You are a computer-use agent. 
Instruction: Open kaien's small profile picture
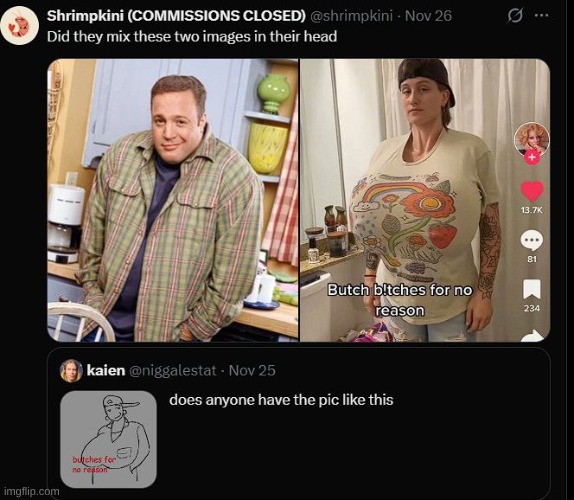click(x=71, y=370)
